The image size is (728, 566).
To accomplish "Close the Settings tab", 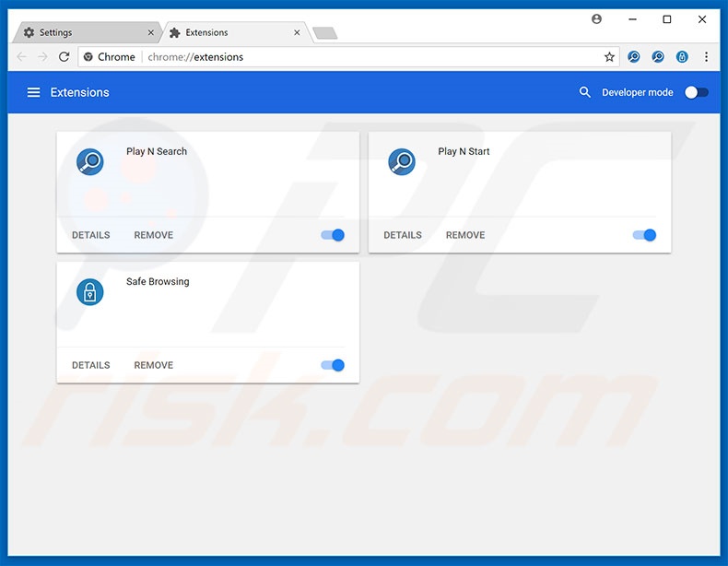I will [150, 32].
